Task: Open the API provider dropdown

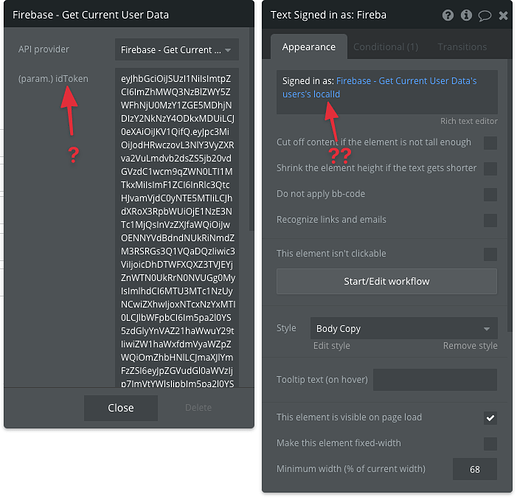Action: pyautogui.click(x=177, y=50)
